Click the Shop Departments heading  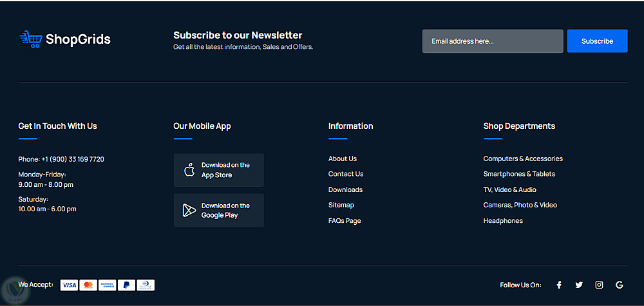(519, 126)
